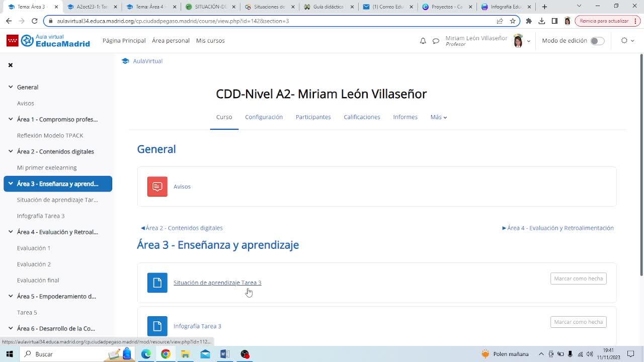Switch to the Configuración tab
Image resolution: width=644 pixels, height=362 pixels.
click(x=264, y=117)
